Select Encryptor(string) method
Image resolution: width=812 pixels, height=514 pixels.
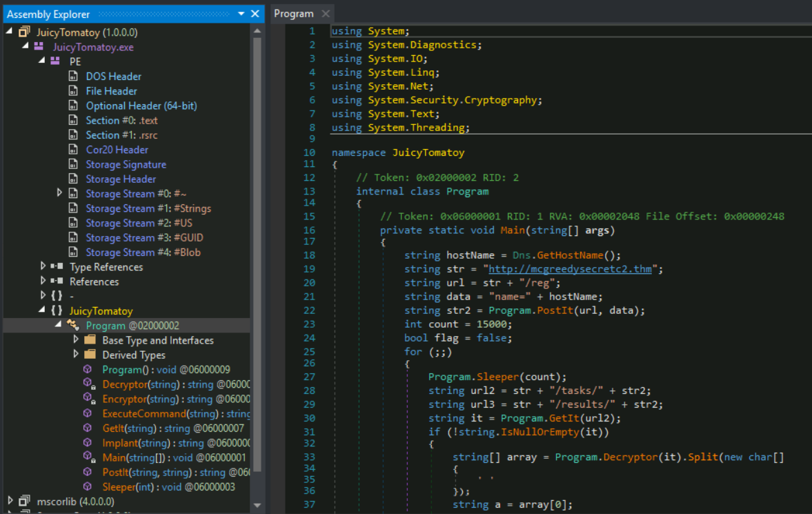[x=176, y=399]
